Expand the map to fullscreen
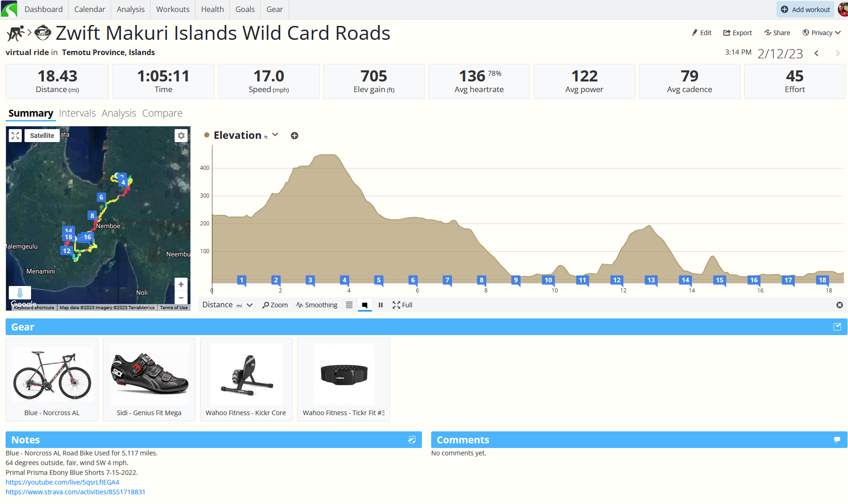The width and height of the screenshot is (848, 504). (x=15, y=136)
